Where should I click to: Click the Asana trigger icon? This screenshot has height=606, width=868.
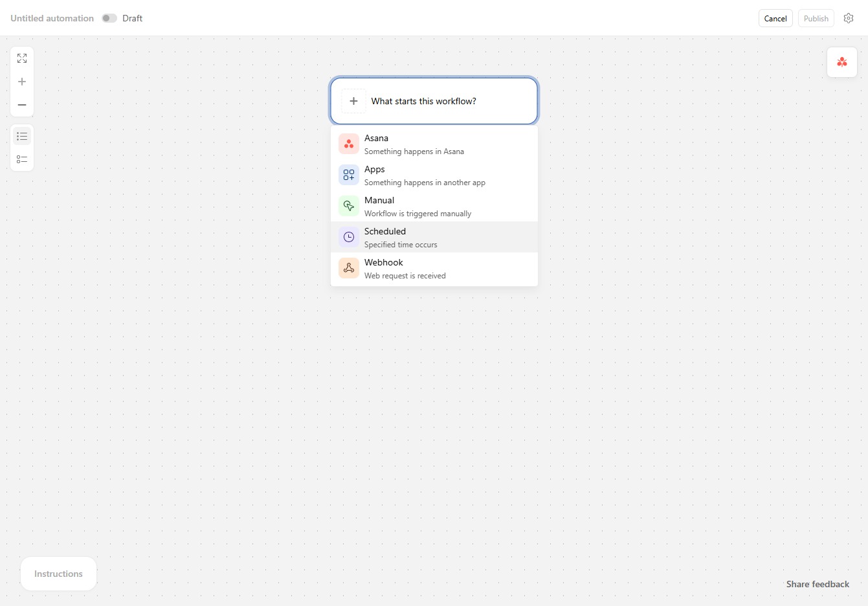(349, 144)
